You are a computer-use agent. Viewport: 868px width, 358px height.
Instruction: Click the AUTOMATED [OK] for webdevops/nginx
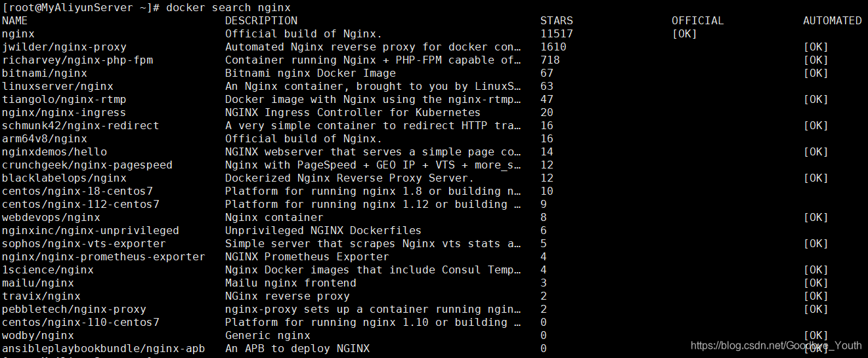(x=816, y=217)
